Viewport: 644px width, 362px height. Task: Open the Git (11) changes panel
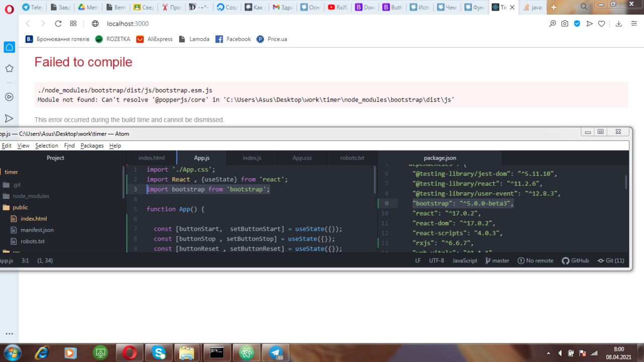[611, 261]
